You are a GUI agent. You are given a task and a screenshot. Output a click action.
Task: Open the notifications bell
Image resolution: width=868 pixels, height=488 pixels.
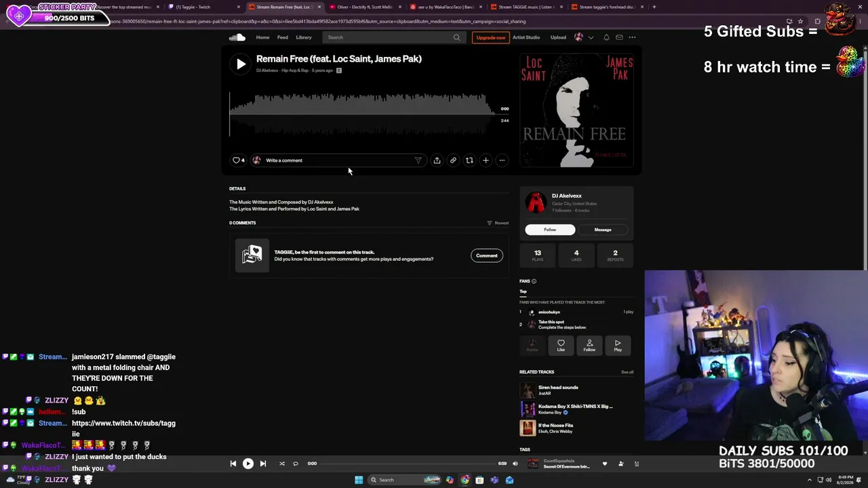tap(606, 37)
